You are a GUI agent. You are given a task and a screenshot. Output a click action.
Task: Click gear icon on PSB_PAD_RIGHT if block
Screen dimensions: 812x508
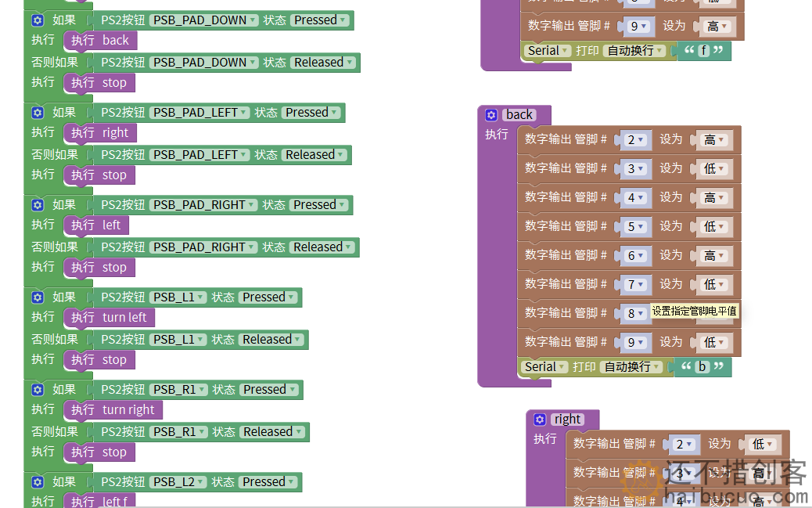pos(38,205)
